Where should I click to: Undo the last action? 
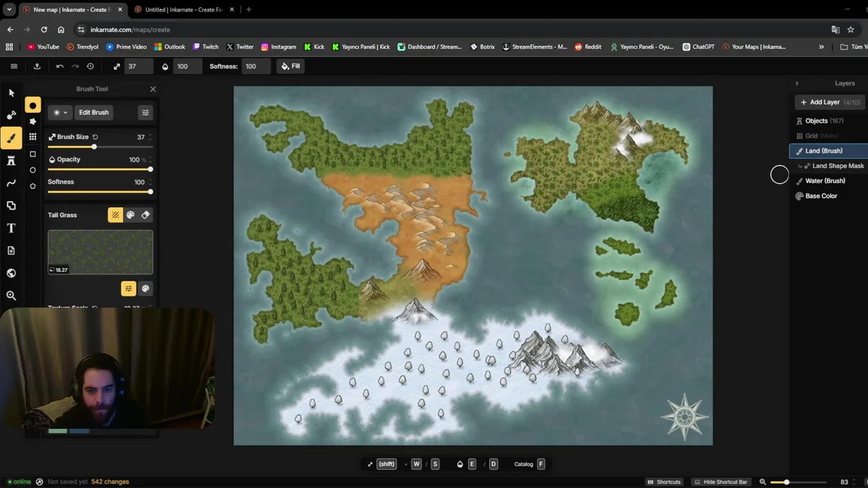(x=60, y=66)
